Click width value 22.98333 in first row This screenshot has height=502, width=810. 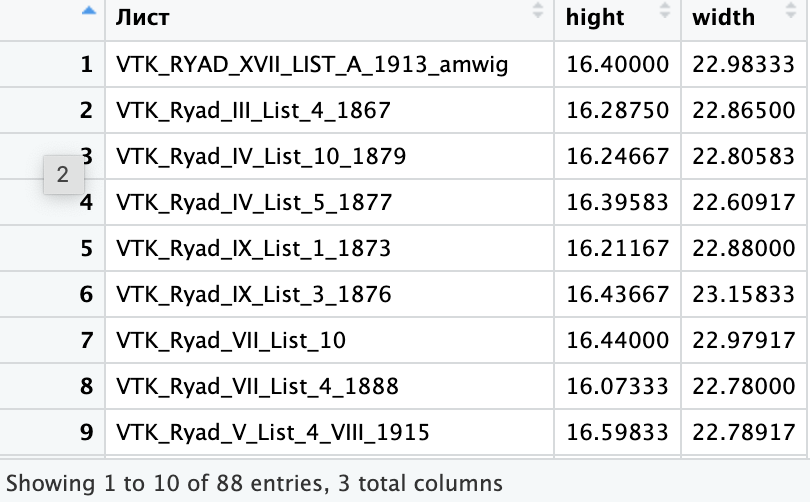744,65
